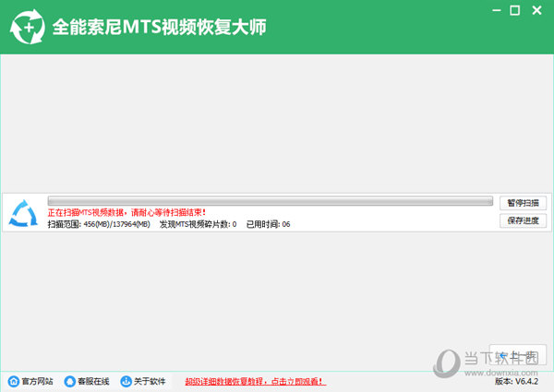This screenshot has height=392, width=554.
Task: Click the blue recycle scanning icon
Action: (x=23, y=213)
